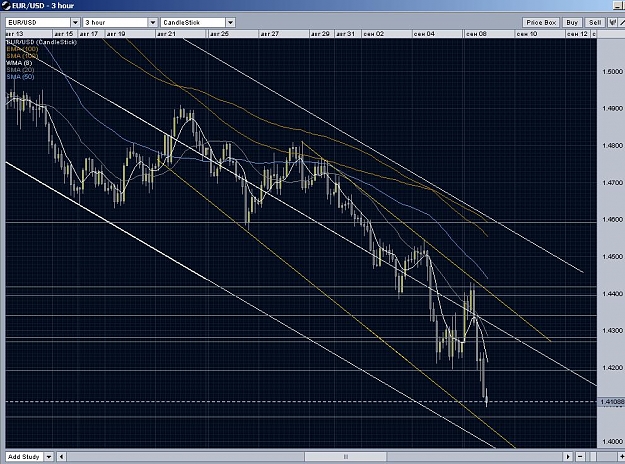The image size is (625, 464).
Task: Click the Buy button
Action: coord(572,22)
